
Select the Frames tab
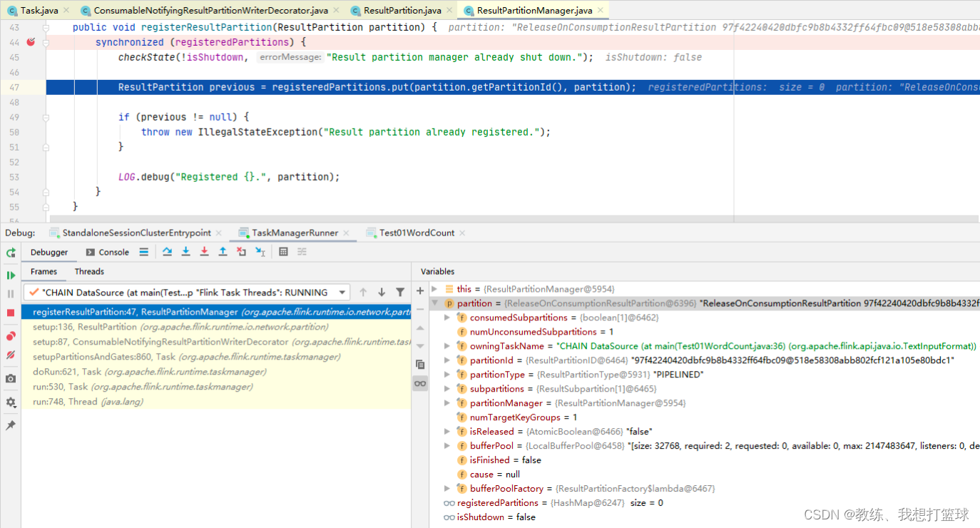pyautogui.click(x=44, y=271)
